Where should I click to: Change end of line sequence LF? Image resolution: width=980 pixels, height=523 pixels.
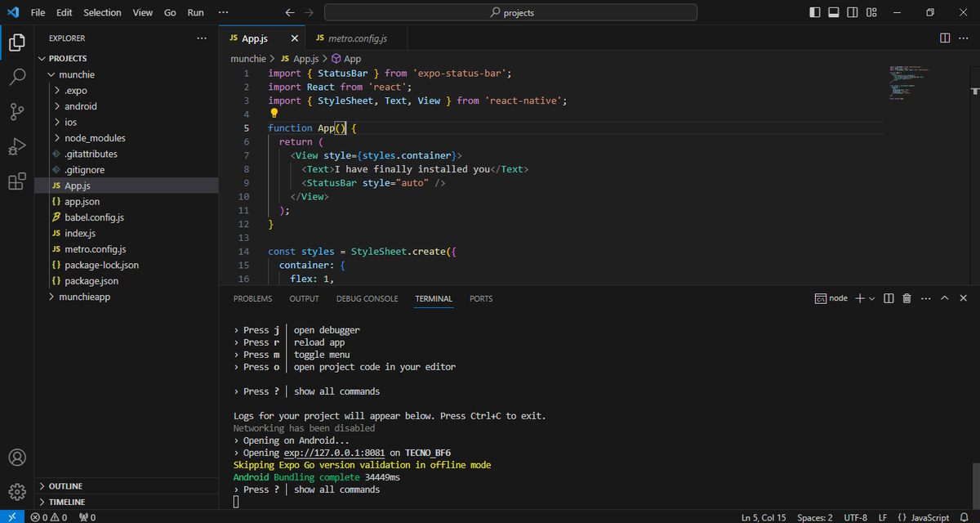[883, 517]
